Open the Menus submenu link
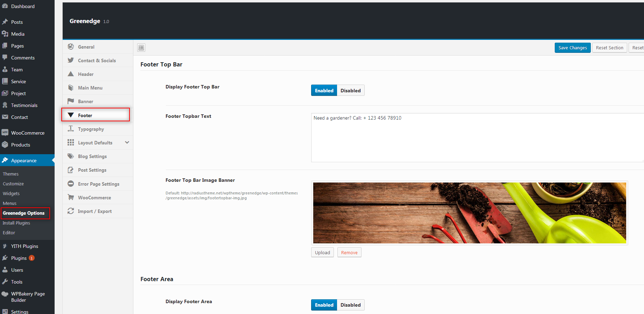Image resolution: width=644 pixels, height=314 pixels. (x=10, y=203)
